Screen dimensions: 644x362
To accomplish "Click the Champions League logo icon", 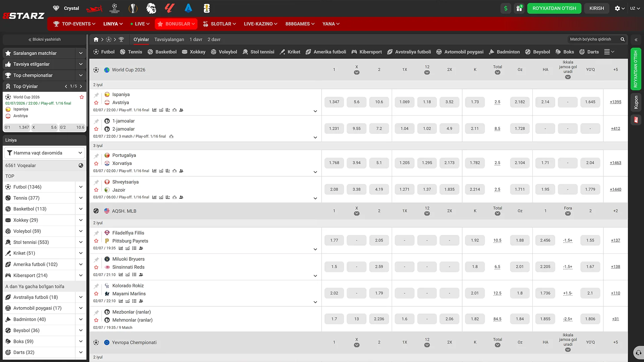I will [x=114, y=8].
